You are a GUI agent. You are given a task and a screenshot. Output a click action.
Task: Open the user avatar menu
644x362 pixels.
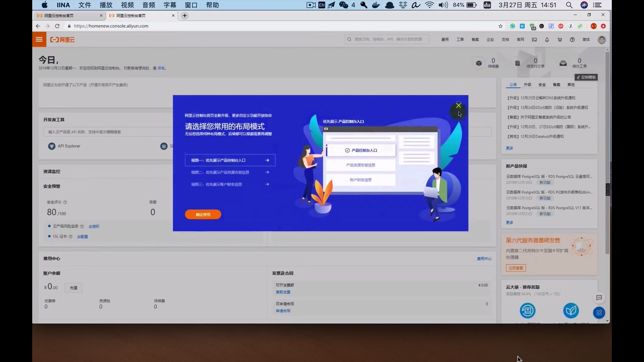click(602, 40)
